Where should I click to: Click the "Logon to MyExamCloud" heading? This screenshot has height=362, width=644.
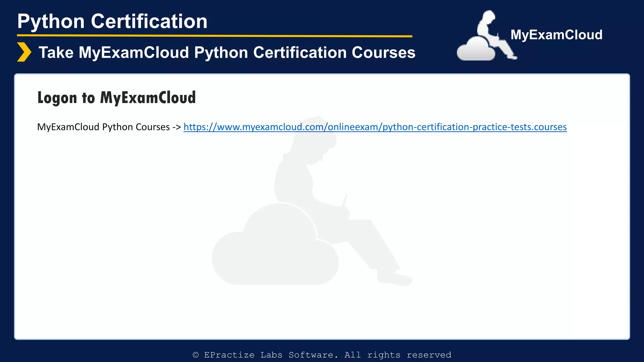116,97
